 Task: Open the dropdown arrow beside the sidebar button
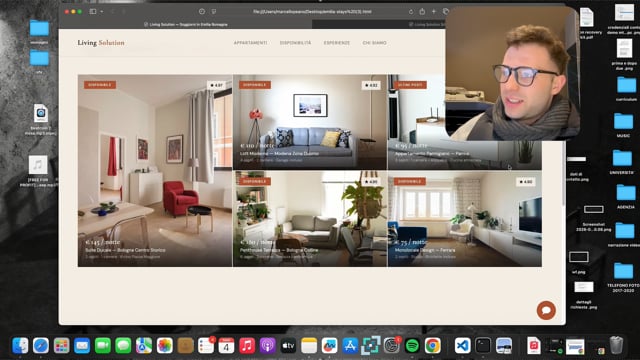[102, 11]
